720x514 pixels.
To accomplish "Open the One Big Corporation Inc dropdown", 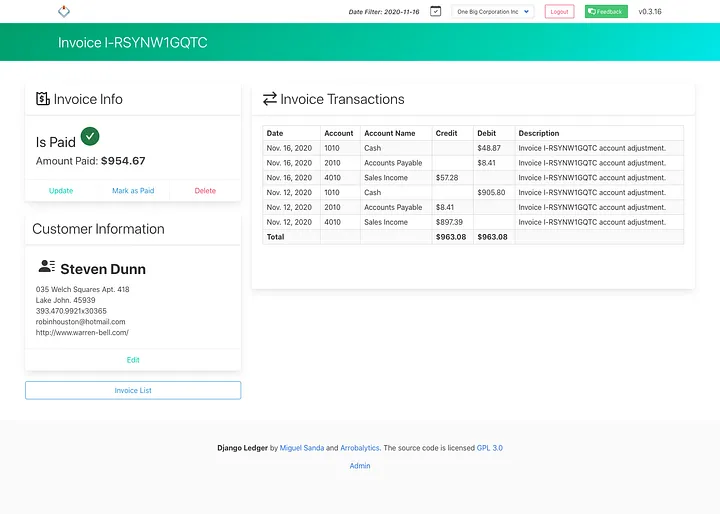I will [493, 11].
